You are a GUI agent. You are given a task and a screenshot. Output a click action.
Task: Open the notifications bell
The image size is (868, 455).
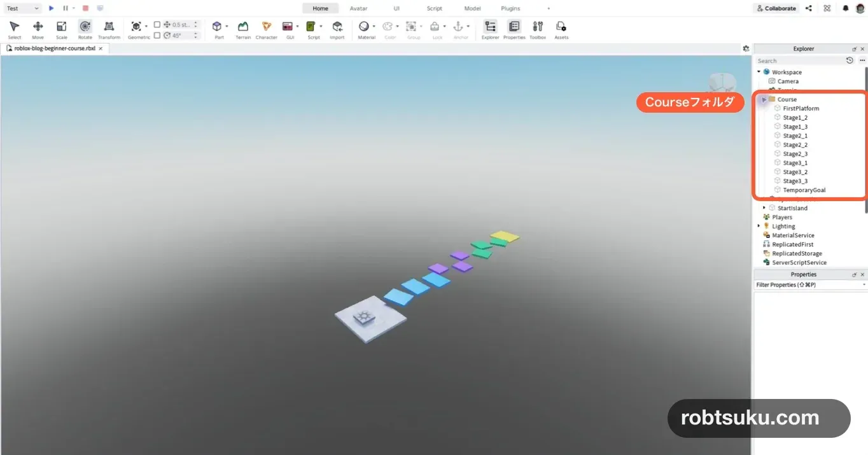[x=845, y=8]
